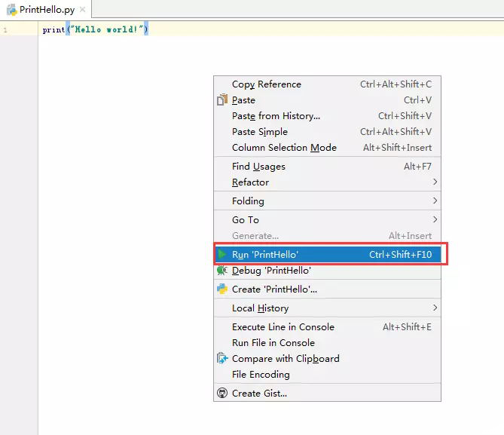Click the green Run arrow icon
The width and height of the screenshot is (504, 435).
coord(221,254)
